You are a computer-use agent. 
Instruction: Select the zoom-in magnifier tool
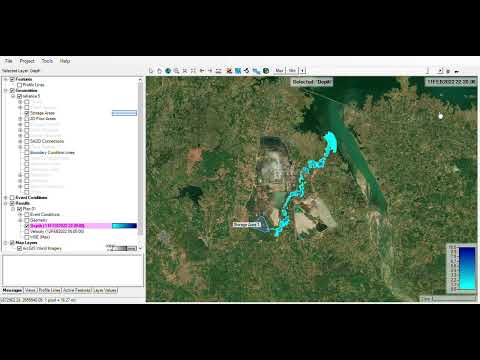176,71
